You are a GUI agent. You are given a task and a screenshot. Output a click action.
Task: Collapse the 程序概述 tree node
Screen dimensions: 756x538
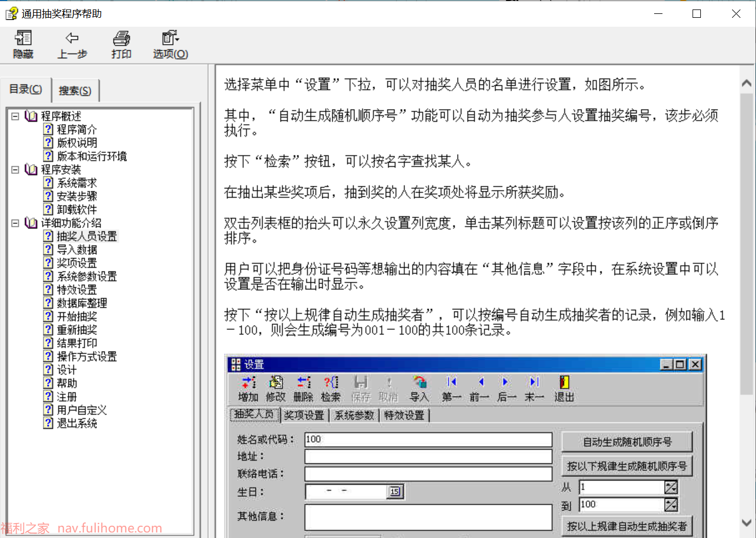tap(15, 116)
